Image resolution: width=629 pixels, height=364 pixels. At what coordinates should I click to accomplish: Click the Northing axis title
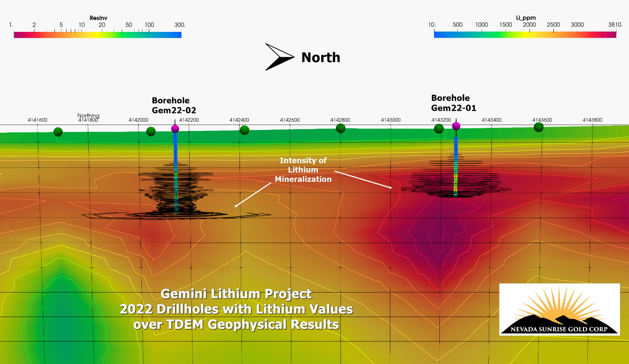pos(88,116)
